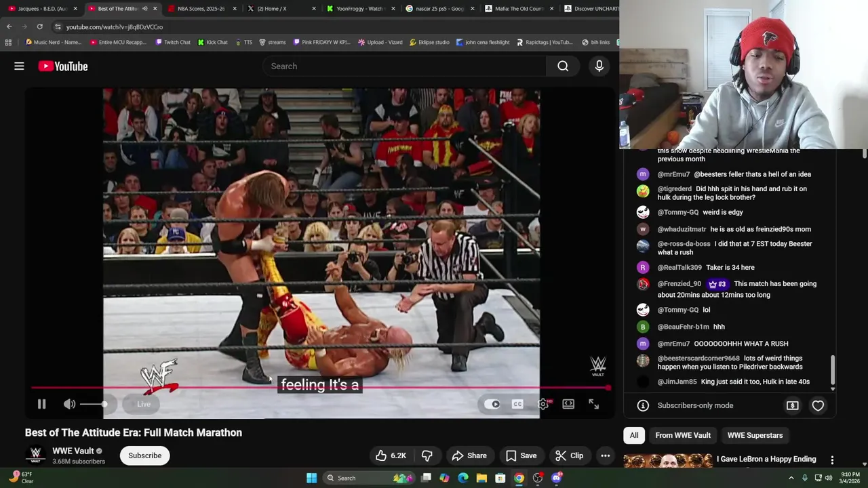Open WWE Vault channel avatar
Screen dimensions: 868x488
[35, 455]
